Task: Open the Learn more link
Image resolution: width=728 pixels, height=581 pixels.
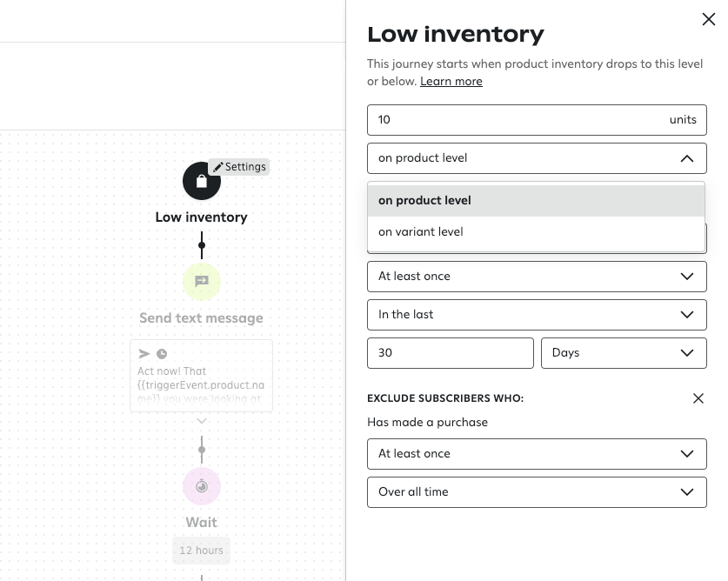Action: (x=451, y=81)
